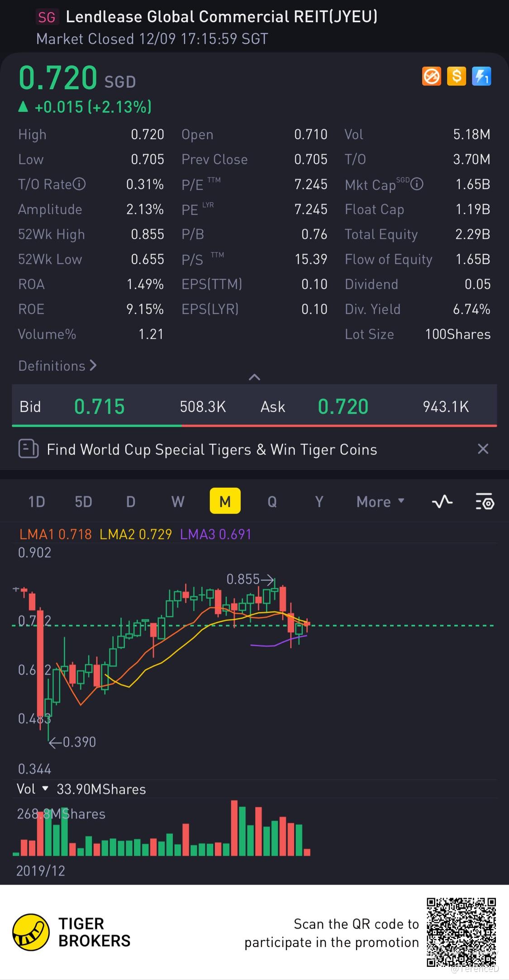Screen dimensions: 509x980
Task: Tap the 2019/12 date label
Action: [x=41, y=871]
